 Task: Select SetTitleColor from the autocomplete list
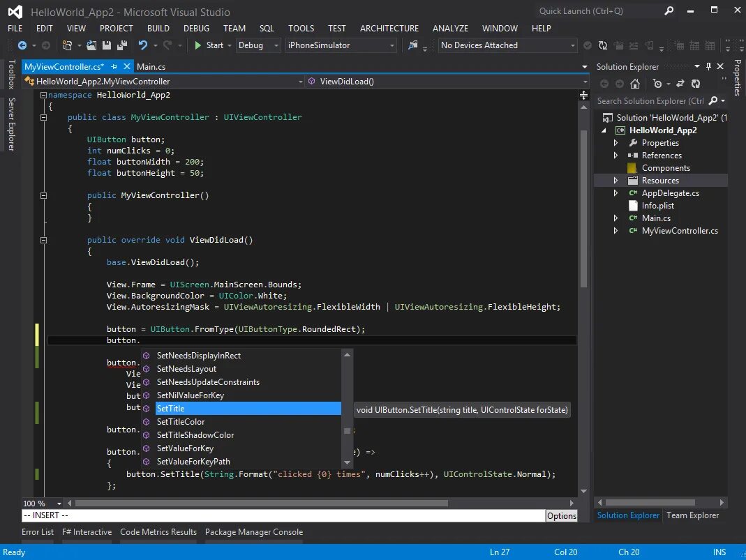[181, 422]
